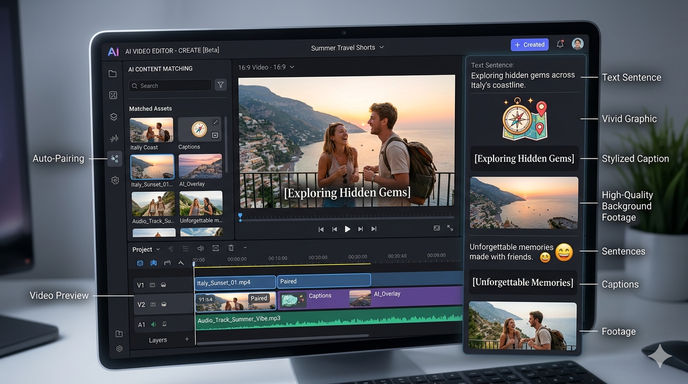Open the templates grid icon in sidebar

pos(113,95)
